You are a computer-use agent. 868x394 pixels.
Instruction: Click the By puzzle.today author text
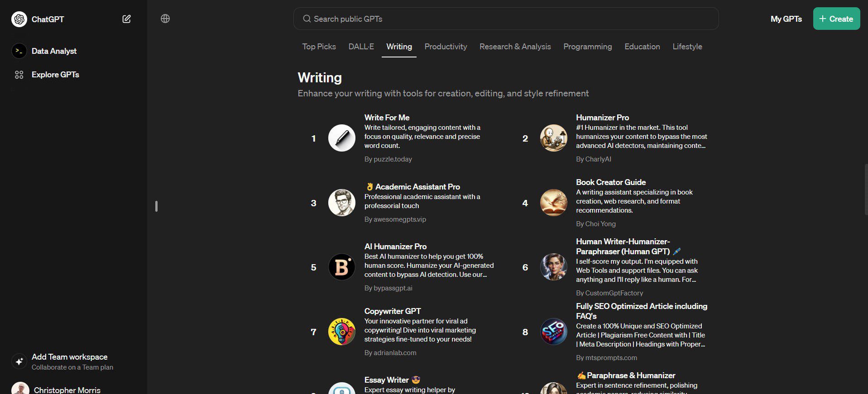388,159
